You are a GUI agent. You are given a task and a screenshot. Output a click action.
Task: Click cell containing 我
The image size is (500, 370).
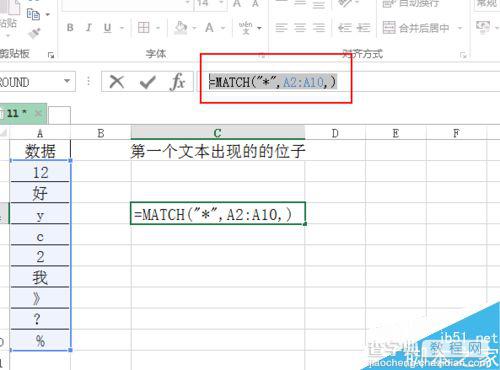coord(40,277)
